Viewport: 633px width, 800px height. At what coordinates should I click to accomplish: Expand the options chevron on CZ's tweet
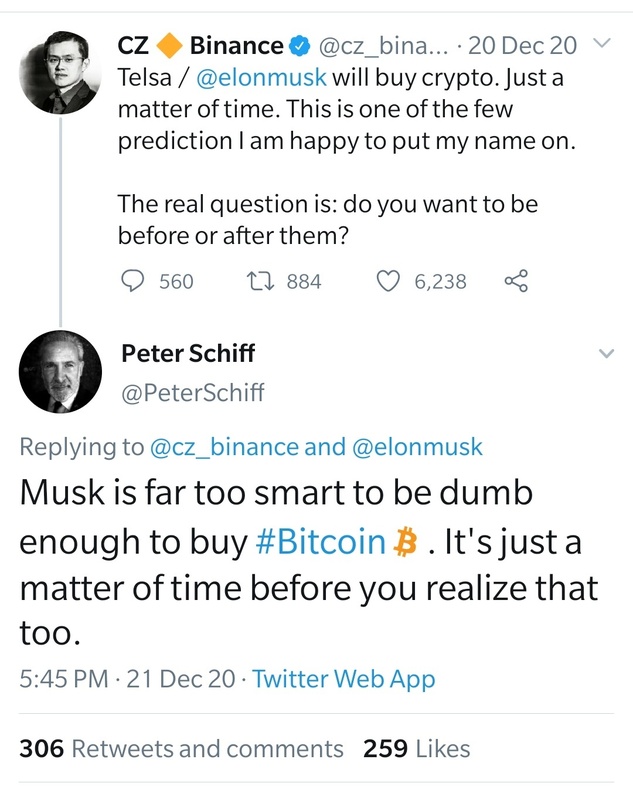coord(601,44)
